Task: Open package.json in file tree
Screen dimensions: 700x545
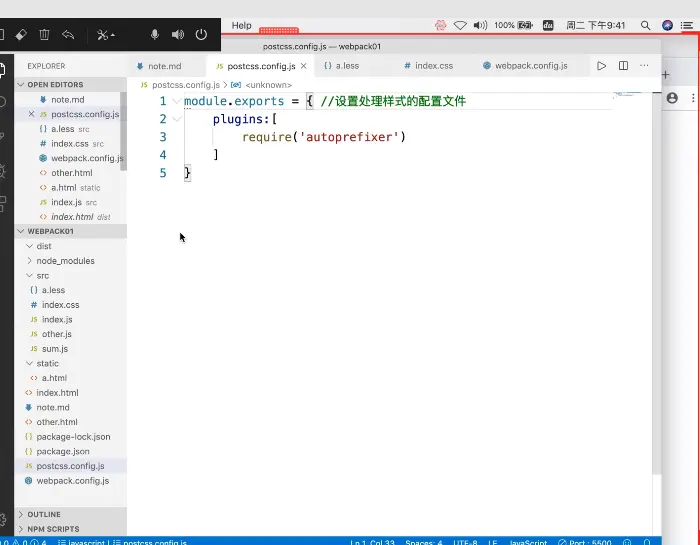Action: tap(71, 451)
